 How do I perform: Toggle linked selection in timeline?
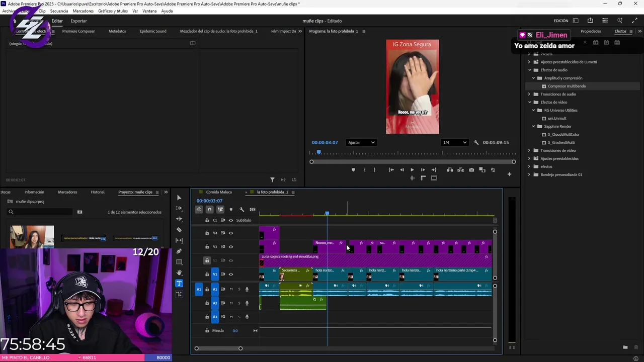[220, 210]
